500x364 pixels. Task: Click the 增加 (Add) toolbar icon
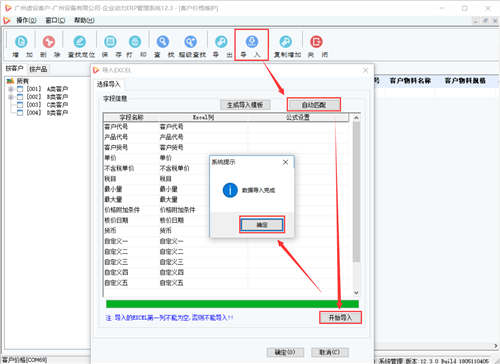click(x=22, y=42)
